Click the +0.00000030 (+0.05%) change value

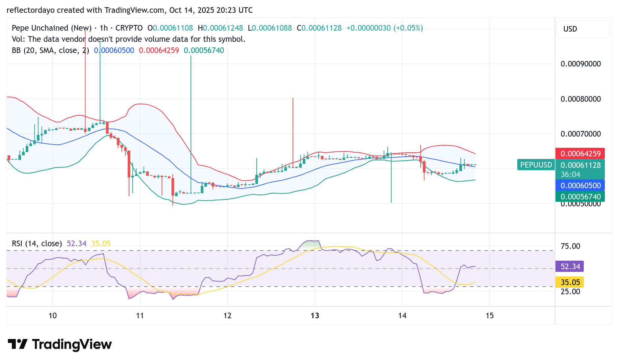pos(385,28)
